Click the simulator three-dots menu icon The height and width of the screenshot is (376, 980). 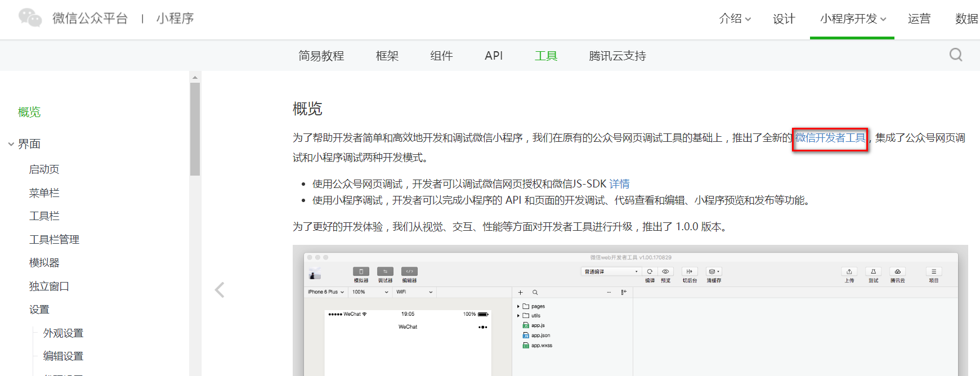coord(483,327)
